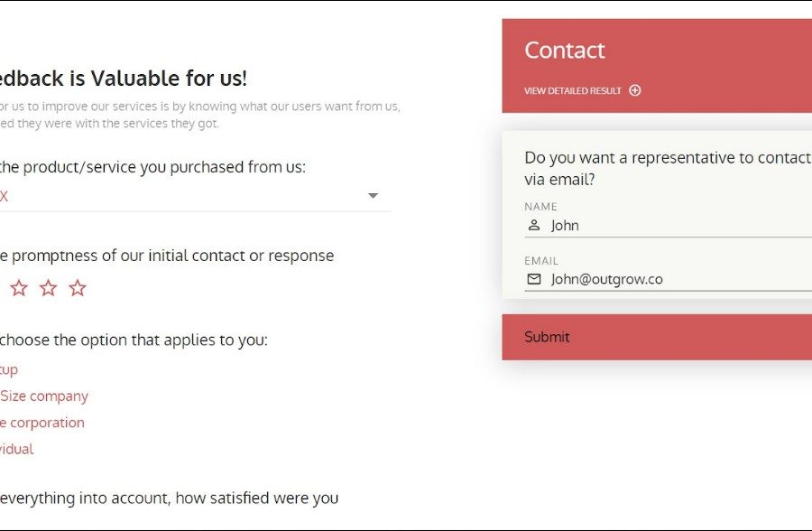Expand the product/service dropdown arrow
812x531 pixels.
373,196
